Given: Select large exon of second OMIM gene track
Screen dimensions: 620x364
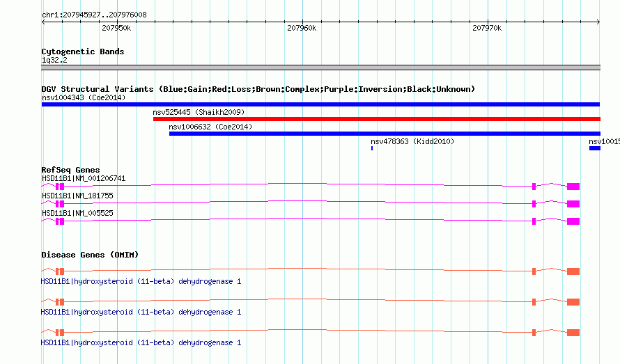Looking at the screenshot, I should pyautogui.click(x=573, y=302).
